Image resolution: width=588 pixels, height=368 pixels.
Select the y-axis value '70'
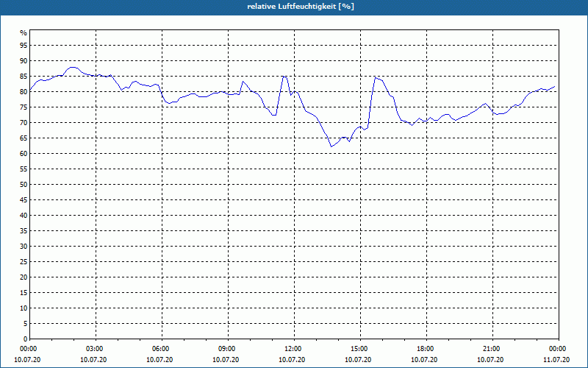coord(24,123)
